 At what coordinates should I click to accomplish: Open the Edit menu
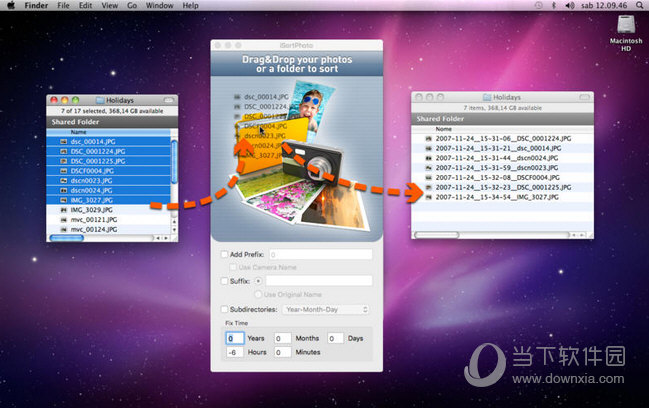[x=85, y=5]
